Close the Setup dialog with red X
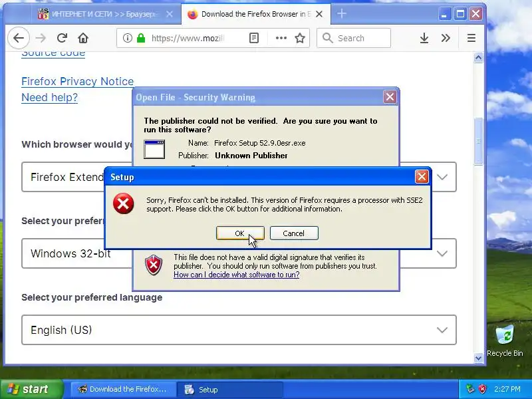Image resolution: width=532 pixels, height=399 pixels. click(422, 177)
